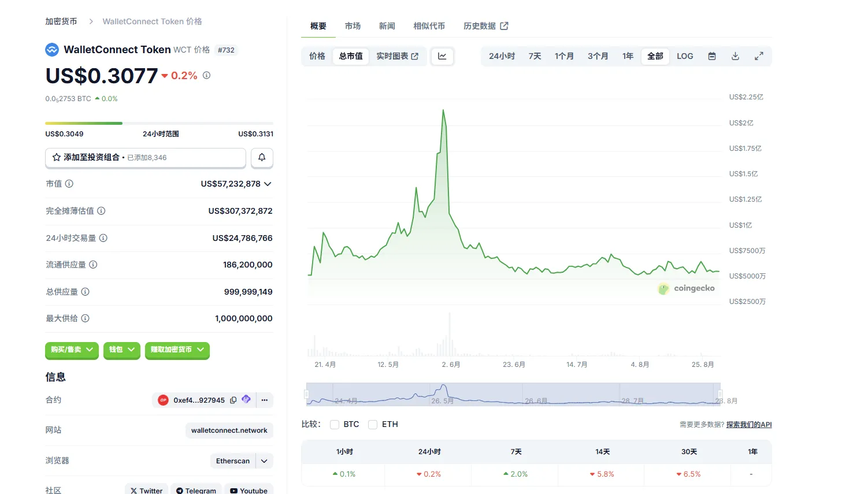Enable BTC comparison checkbox
Screen dimensions: 868x494
pyautogui.click(x=335, y=425)
